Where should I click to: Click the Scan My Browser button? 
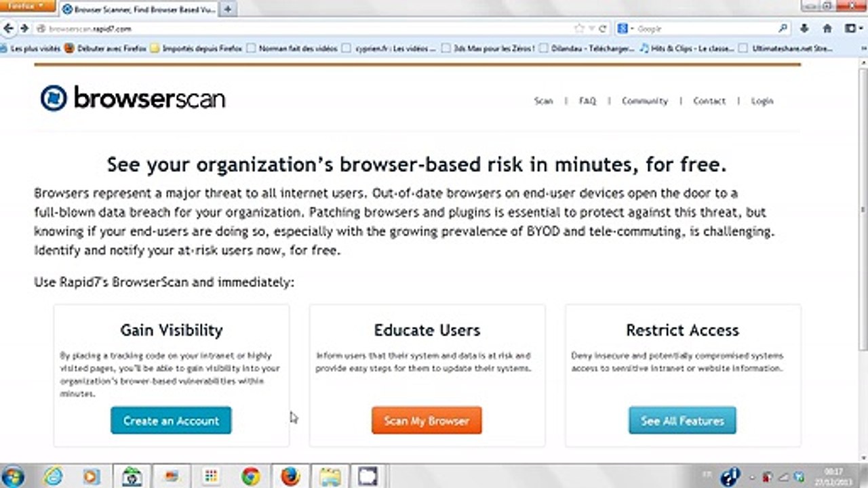coord(427,420)
